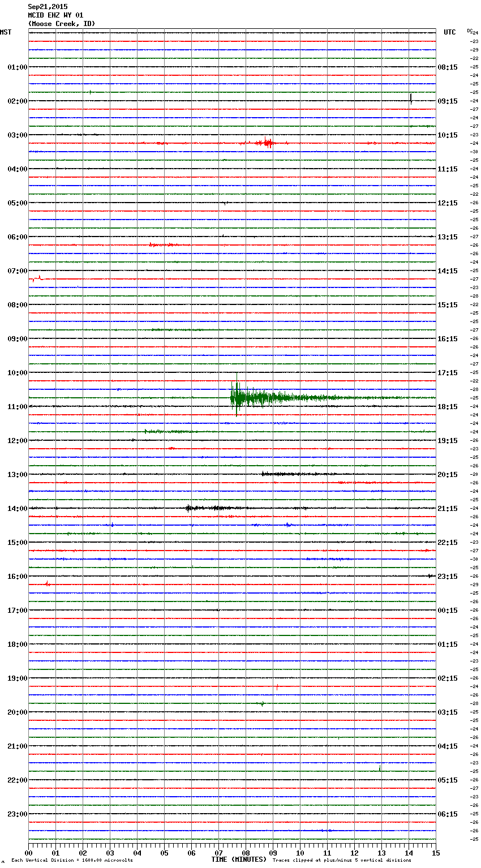Click the Each Vertical Division 1600.00 microvolts note
481x868 pixels.
click(72, 860)
